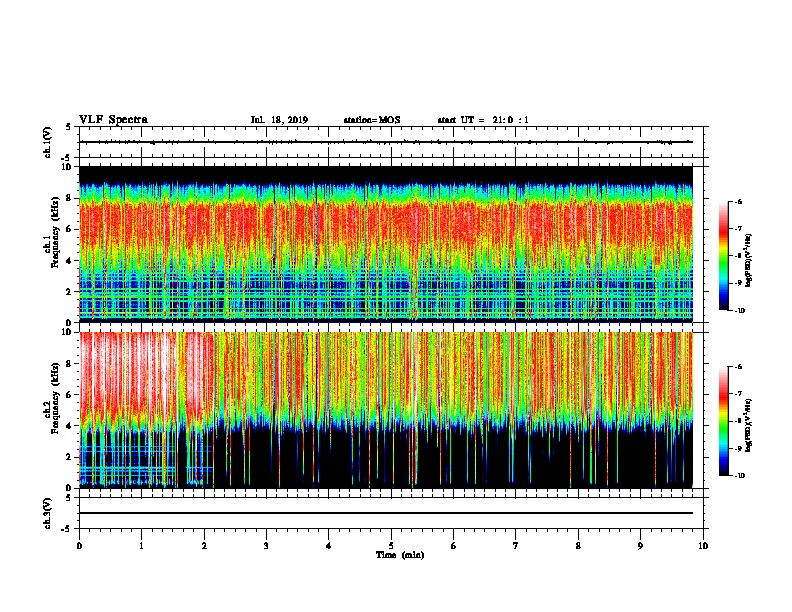Click the "1" tick on the time axis
Screen dimensions: 792x612
click(141, 546)
